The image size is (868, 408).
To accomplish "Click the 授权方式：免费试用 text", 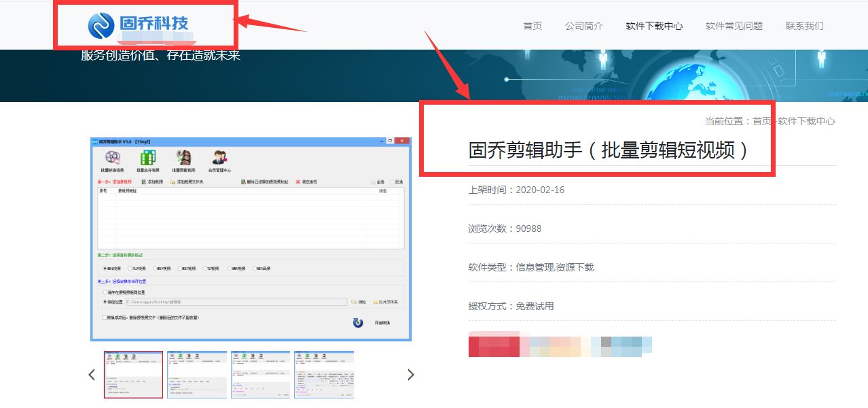I will point(511,306).
